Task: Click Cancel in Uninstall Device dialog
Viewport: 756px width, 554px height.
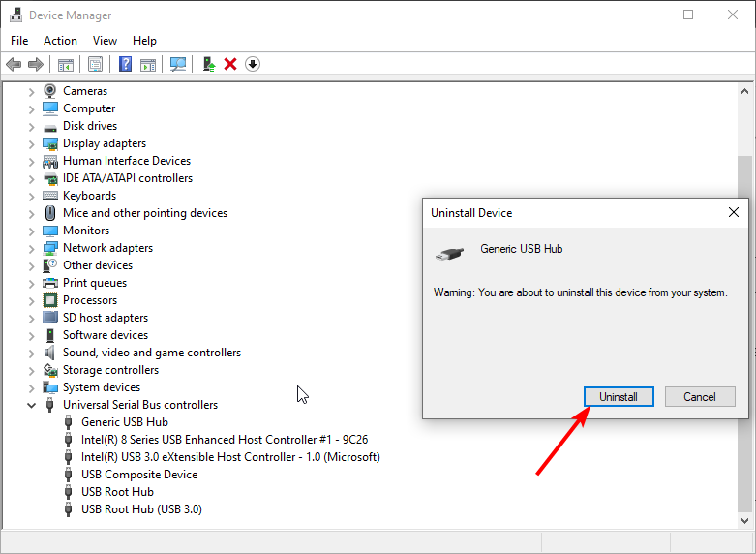Action: (x=700, y=397)
